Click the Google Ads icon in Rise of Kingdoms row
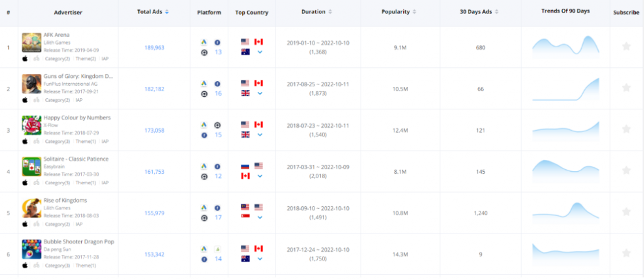This screenshot has width=644, height=280. click(204, 208)
